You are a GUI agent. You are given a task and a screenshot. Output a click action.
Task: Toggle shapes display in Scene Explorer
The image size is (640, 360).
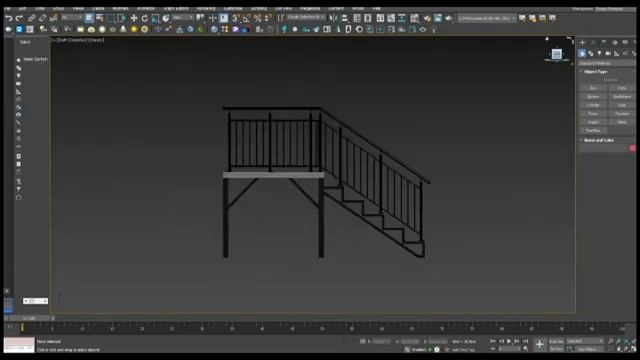(18, 68)
